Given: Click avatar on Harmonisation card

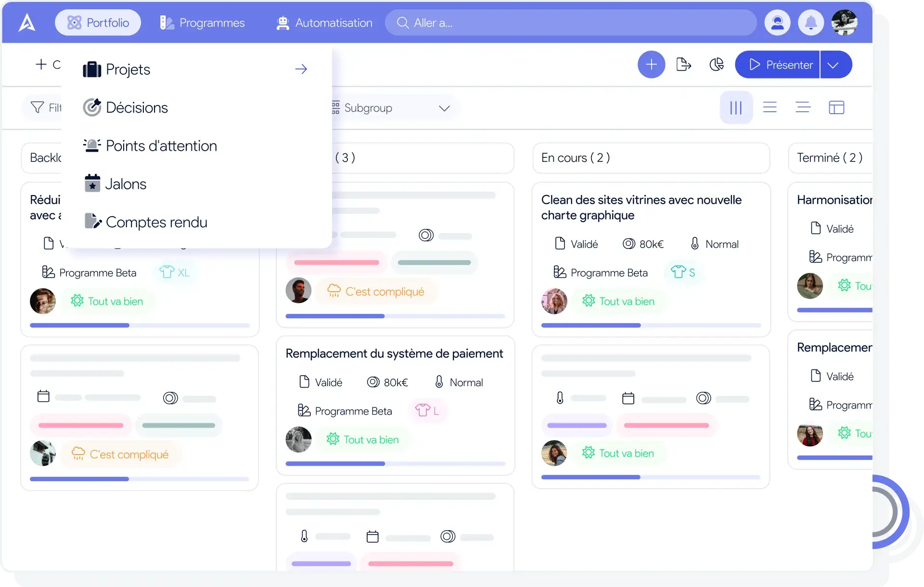Looking at the screenshot, I should coord(810,286).
